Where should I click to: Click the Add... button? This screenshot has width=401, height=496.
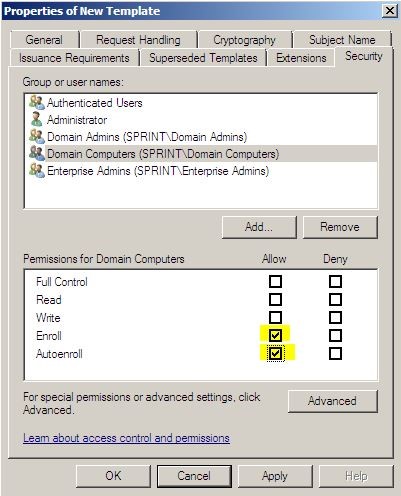point(259,227)
